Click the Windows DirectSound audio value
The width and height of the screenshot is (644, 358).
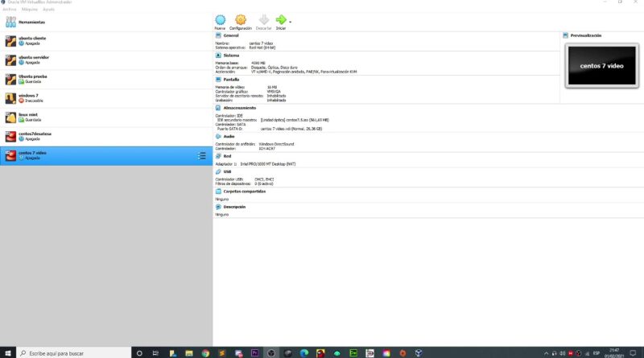(276, 145)
